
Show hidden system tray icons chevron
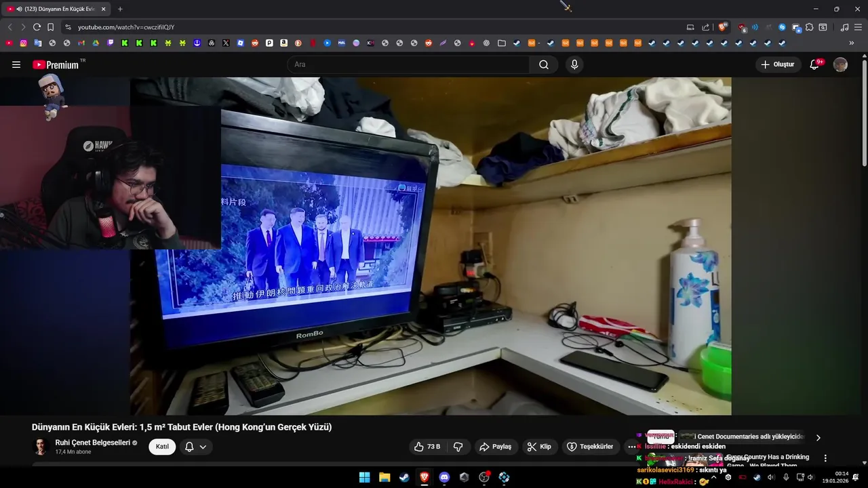(713, 477)
